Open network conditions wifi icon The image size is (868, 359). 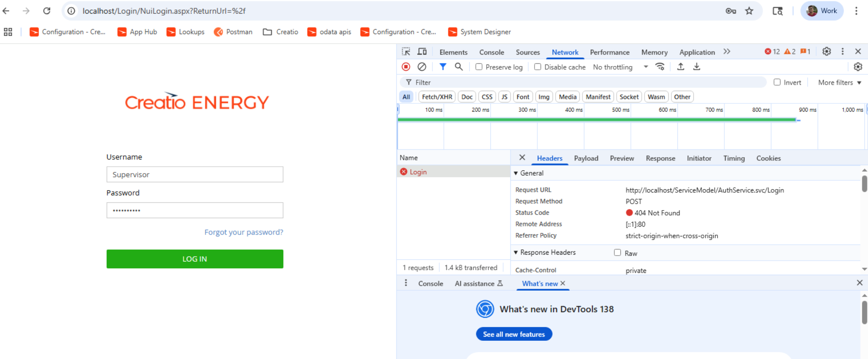pos(660,67)
